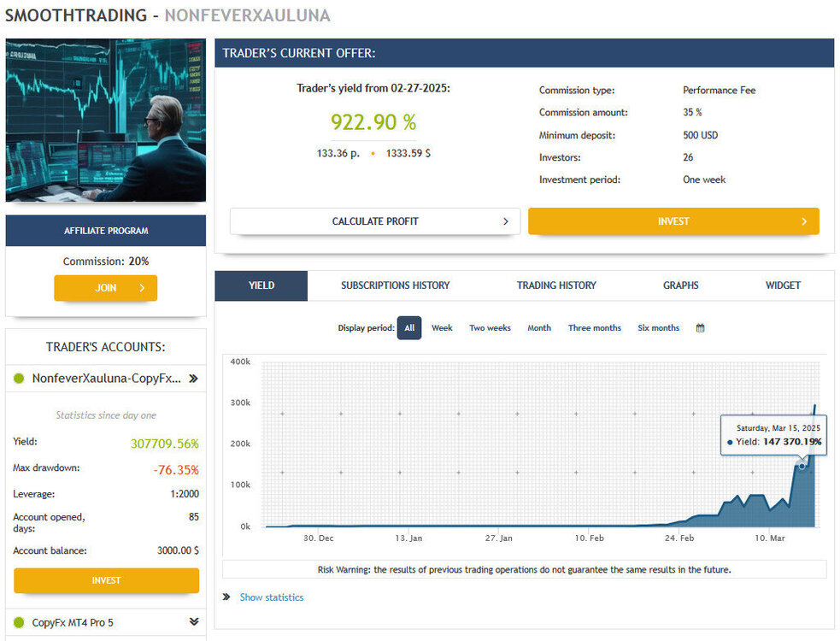Viewport: 840px width, 641px height.
Task: Click the 922.90 % yield value
Action: tap(373, 122)
